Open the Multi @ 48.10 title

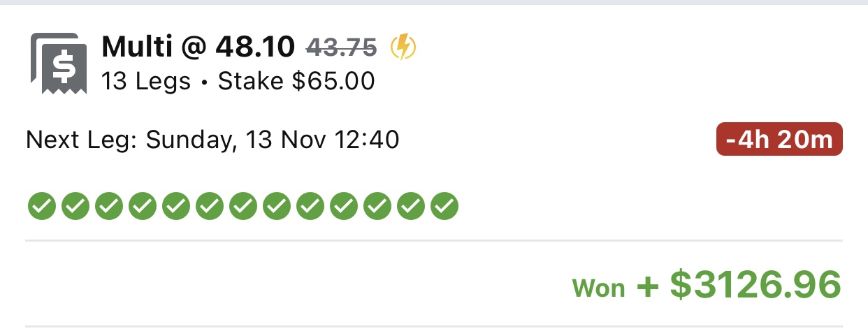click(x=198, y=47)
